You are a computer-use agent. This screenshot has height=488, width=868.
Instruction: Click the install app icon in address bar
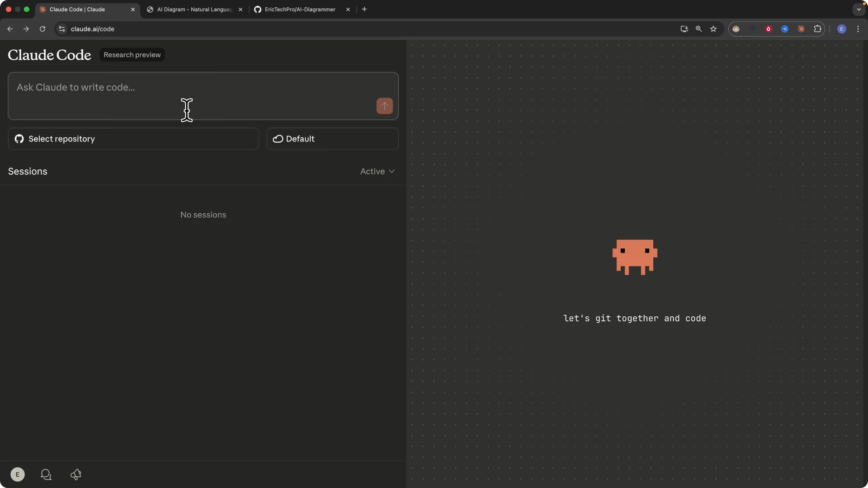tap(684, 29)
